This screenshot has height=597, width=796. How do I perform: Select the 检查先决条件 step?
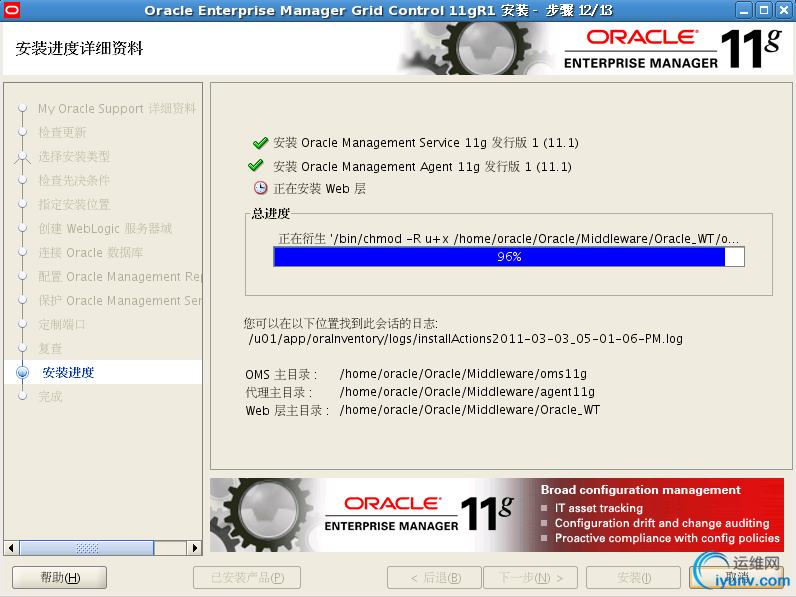coord(74,180)
